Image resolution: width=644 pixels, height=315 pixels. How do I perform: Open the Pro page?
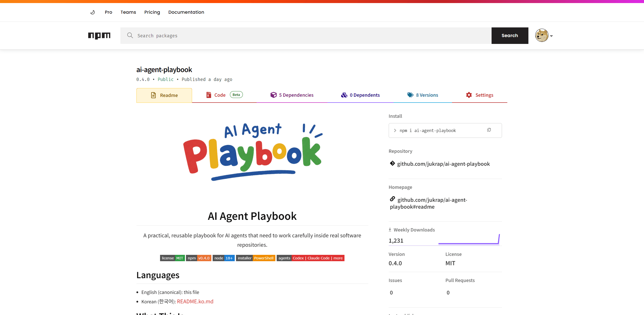click(108, 12)
